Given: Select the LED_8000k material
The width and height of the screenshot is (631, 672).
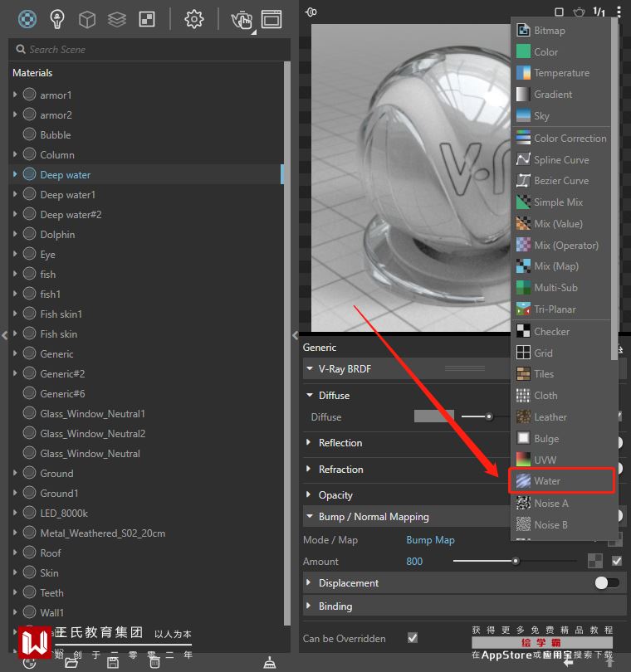Looking at the screenshot, I should coord(63,513).
